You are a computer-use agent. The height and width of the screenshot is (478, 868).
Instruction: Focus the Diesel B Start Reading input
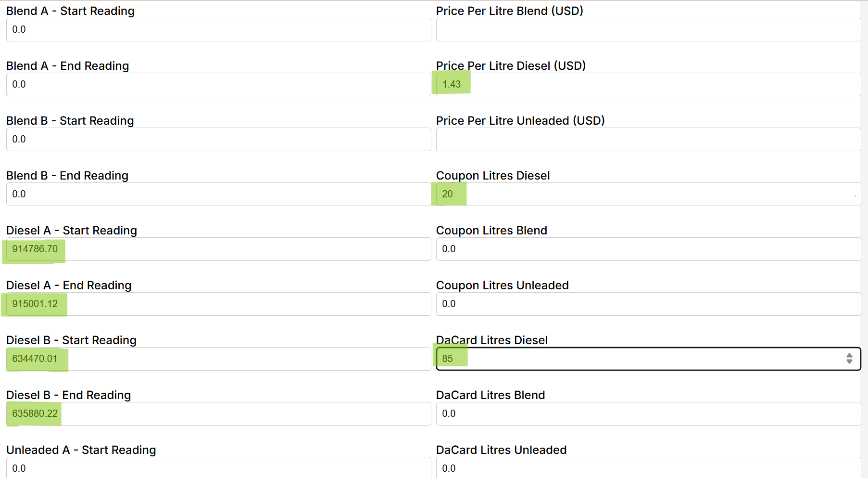[x=218, y=359]
